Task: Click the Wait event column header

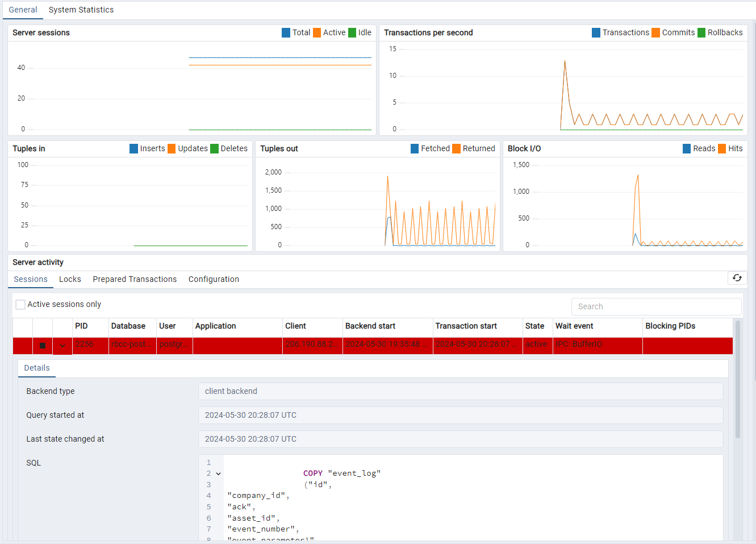Action: tap(574, 326)
